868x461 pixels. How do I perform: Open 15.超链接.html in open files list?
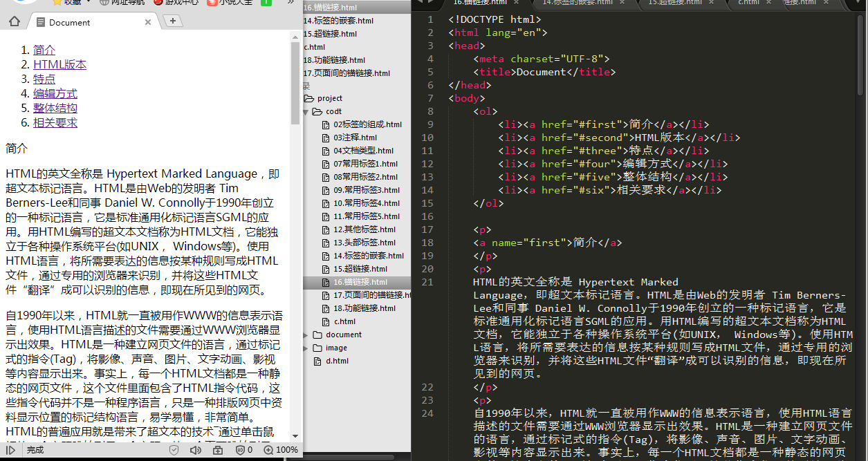[x=331, y=33]
